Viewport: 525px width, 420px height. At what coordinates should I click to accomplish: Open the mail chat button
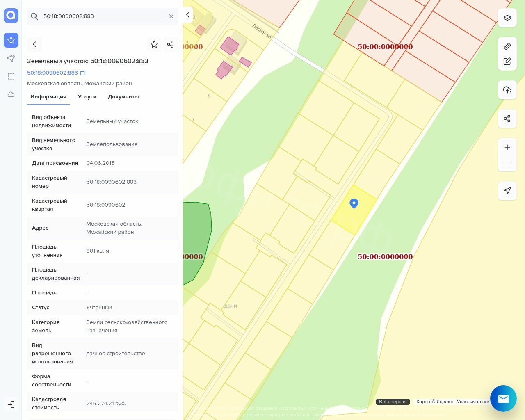(x=503, y=398)
